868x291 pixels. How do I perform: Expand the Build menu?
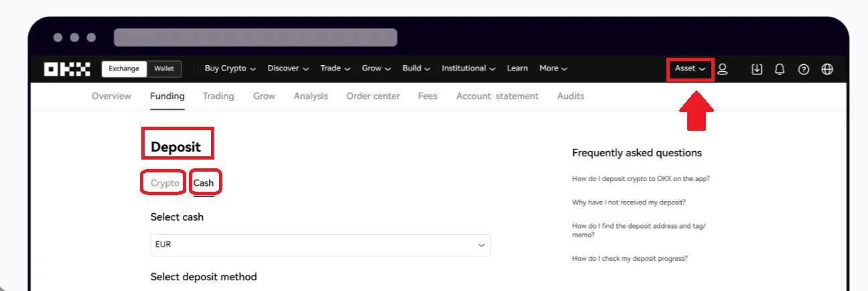pyautogui.click(x=417, y=68)
